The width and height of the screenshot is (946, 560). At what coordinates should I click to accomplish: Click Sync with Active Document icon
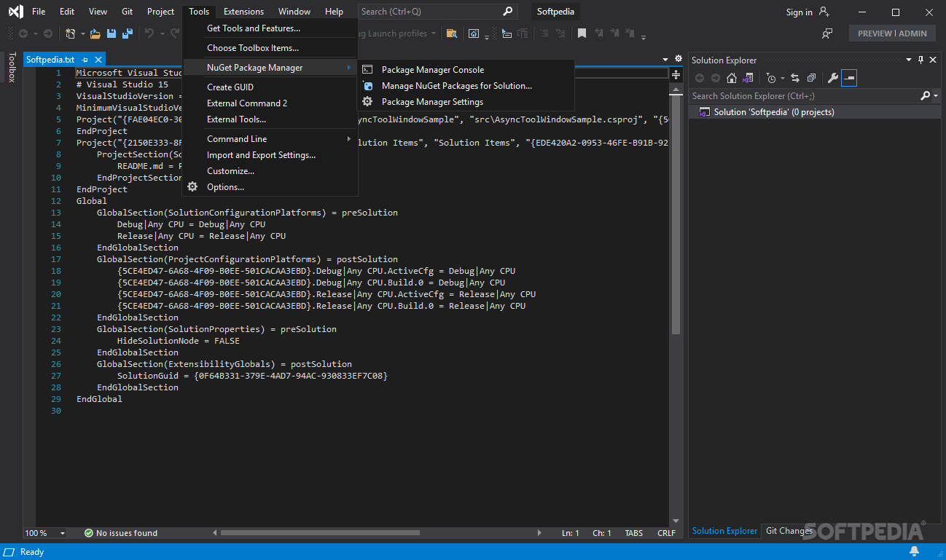[794, 78]
